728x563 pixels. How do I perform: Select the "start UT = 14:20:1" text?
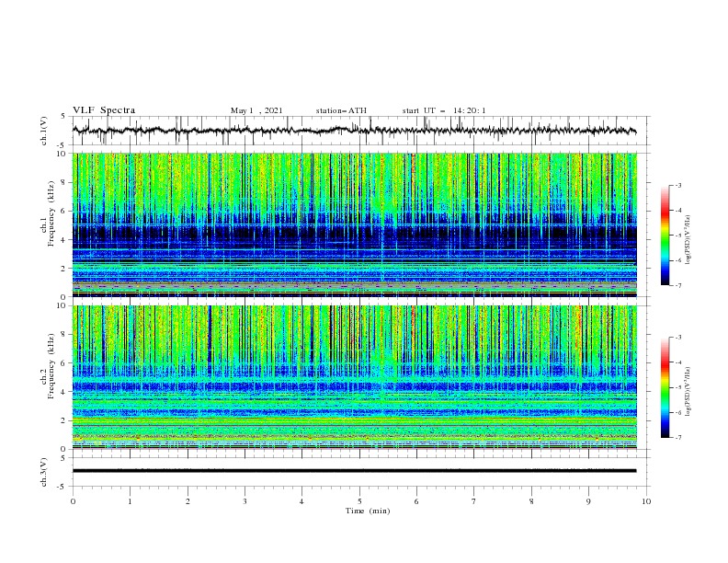(444, 110)
